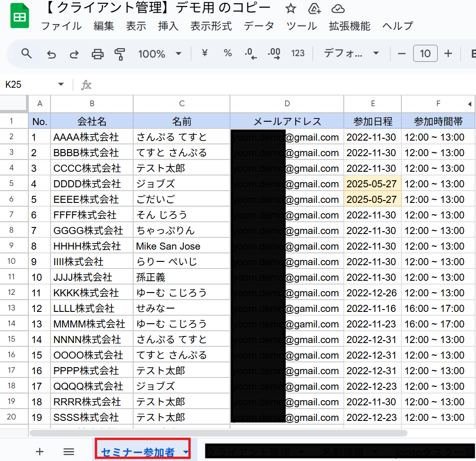Open the セミナー参加者 sheet tab menu arrow
476x461 pixels.
click(186, 452)
